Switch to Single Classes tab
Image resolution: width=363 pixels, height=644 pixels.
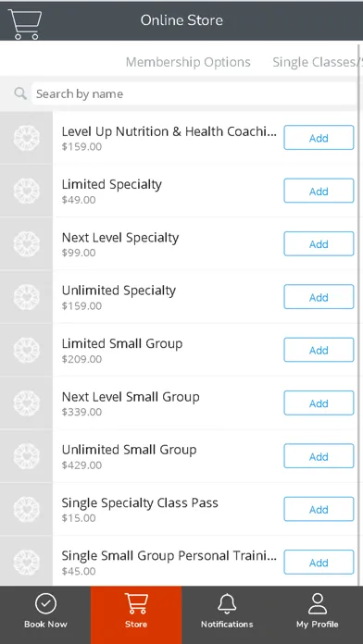click(x=316, y=62)
